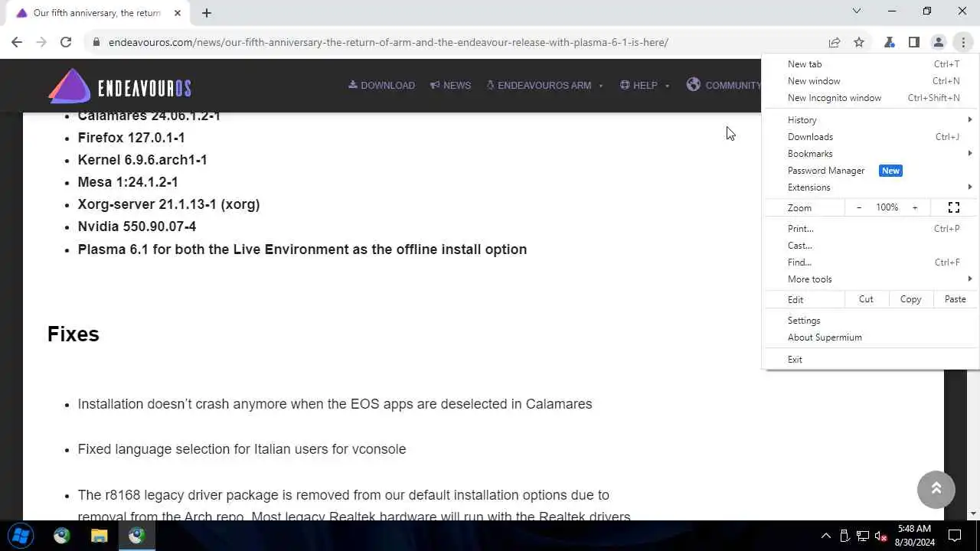Open Settings from menu

(871, 321)
